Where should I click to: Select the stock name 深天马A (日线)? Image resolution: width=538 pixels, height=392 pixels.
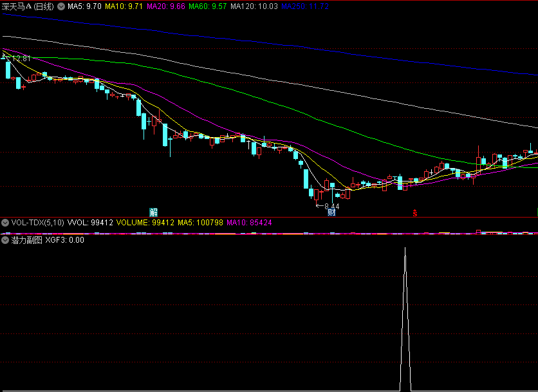pyautogui.click(x=28, y=6)
